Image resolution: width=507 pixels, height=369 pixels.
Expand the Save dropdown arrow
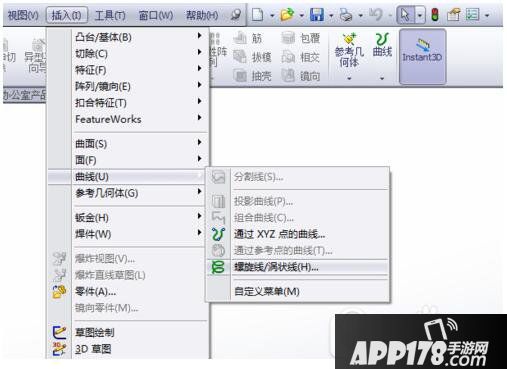(331, 15)
